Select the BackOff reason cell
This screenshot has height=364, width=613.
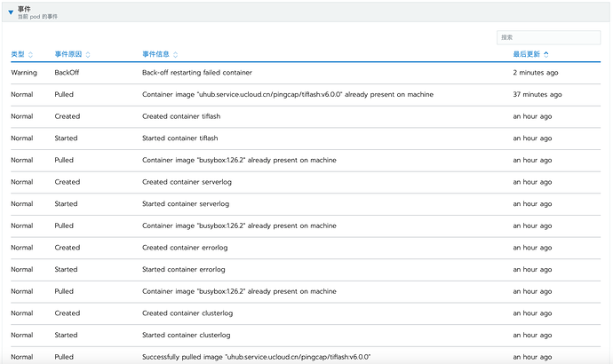(67, 73)
